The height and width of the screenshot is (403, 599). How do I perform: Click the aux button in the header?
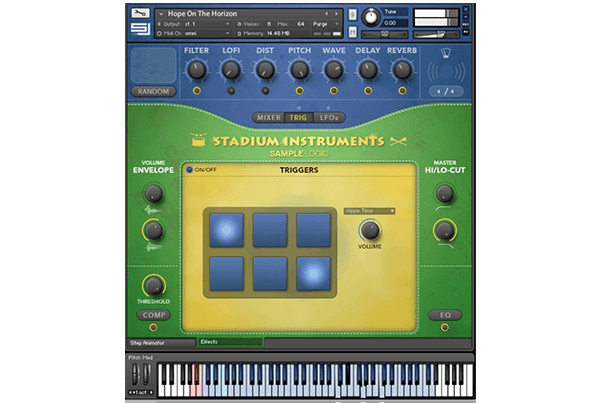[466, 24]
